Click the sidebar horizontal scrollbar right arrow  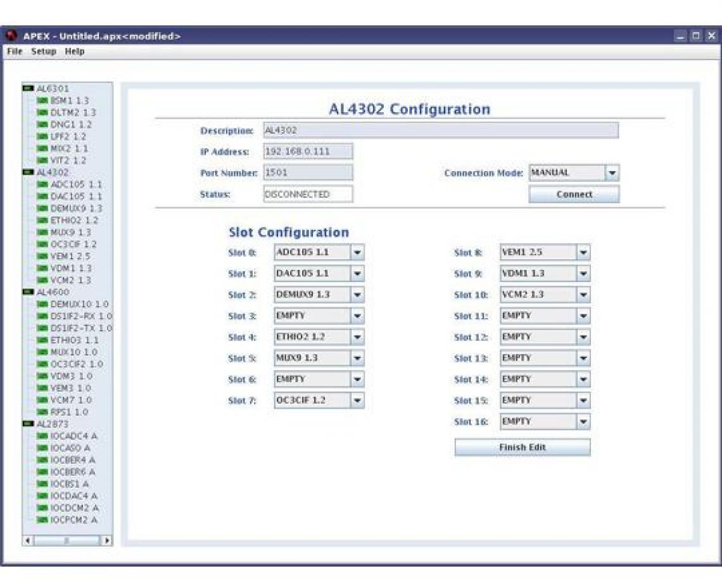106,539
